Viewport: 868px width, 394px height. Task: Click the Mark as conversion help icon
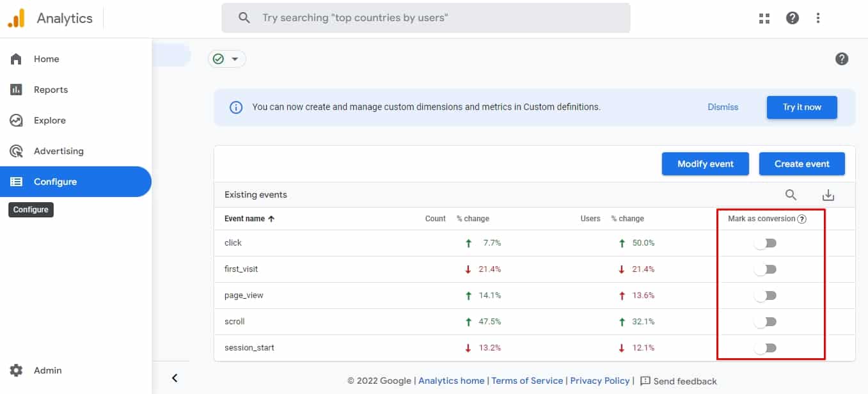[802, 219]
